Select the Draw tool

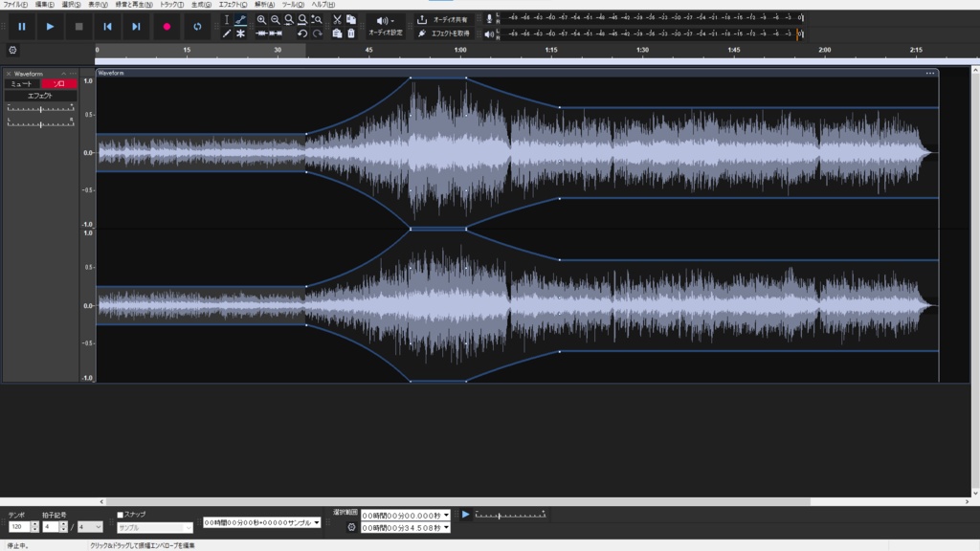coord(227,33)
